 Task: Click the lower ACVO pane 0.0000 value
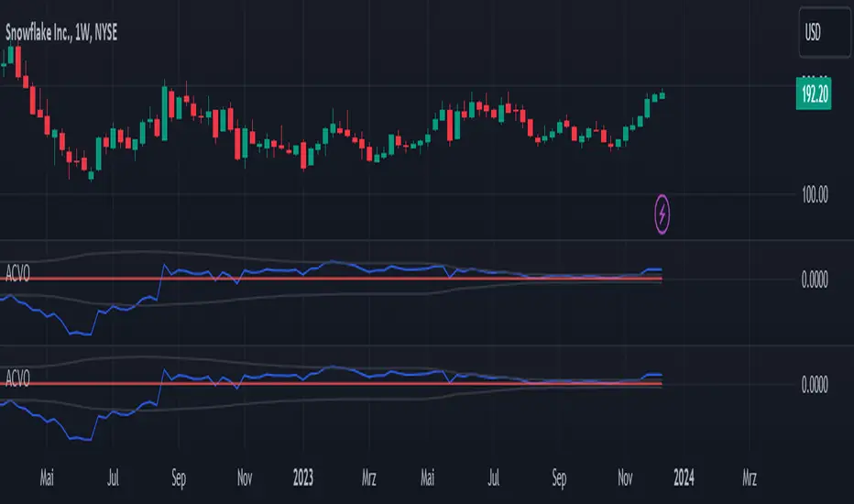tap(815, 385)
